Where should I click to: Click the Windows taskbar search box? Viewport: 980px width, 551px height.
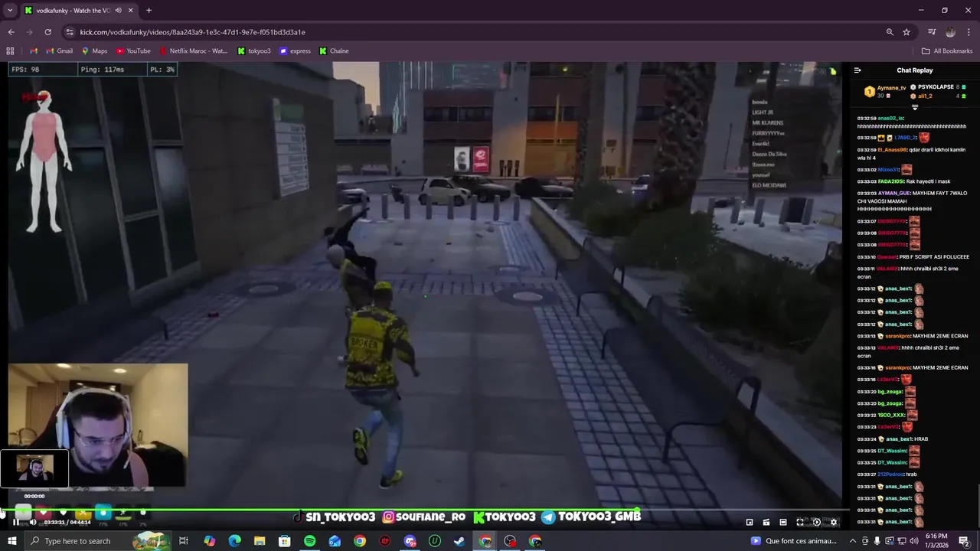[98, 541]
